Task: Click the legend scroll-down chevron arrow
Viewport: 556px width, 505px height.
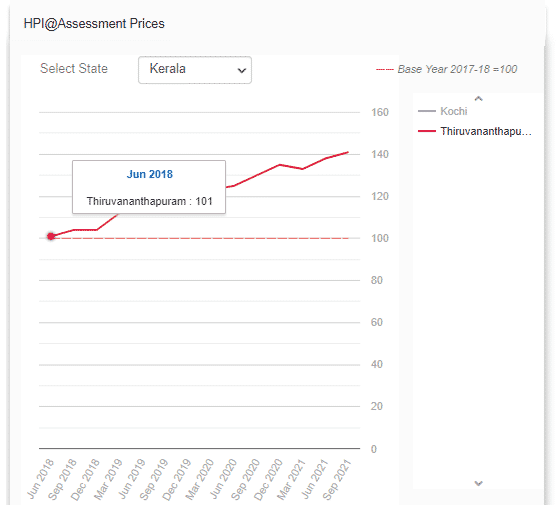Action: [478, 483]
